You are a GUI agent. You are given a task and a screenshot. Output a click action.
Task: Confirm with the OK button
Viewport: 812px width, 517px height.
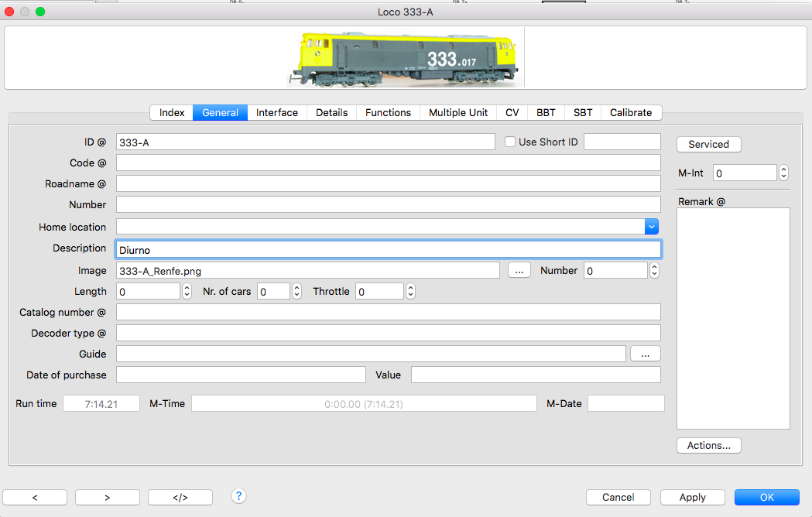pyautogui.click(x=767, y=498)
